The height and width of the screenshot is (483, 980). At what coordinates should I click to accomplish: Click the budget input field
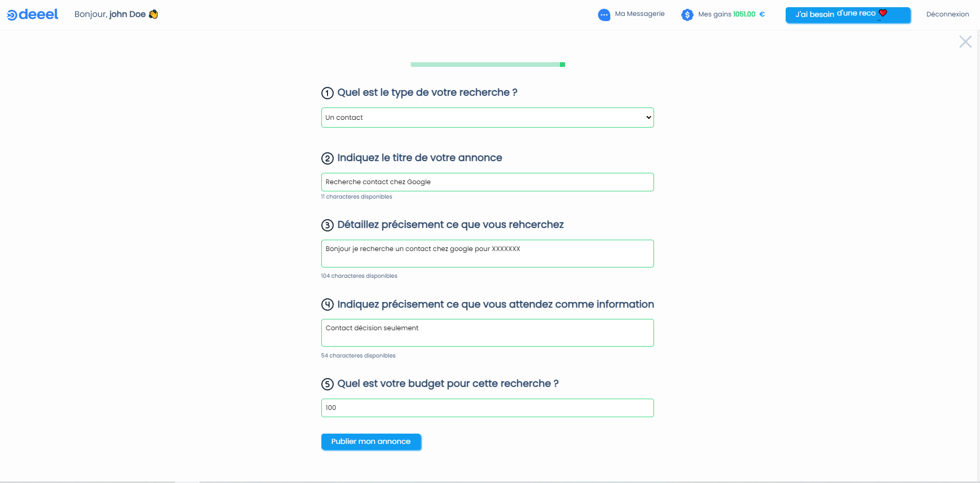pos(487,408)
